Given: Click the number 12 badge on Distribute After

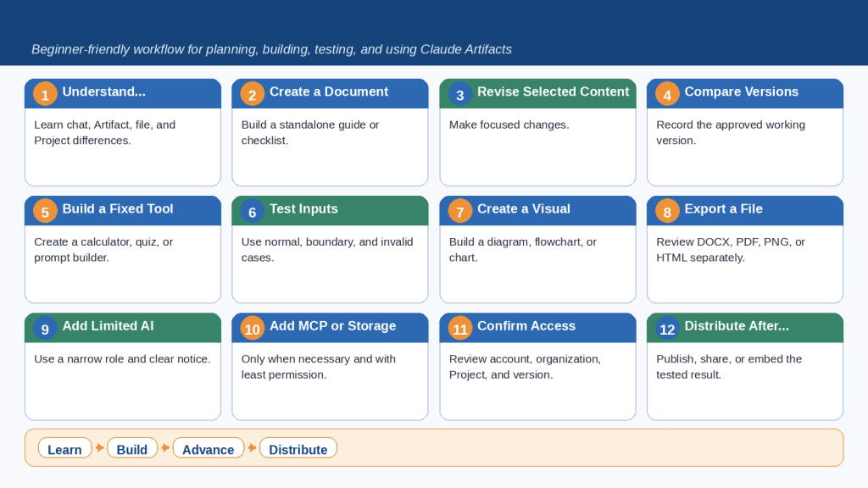Looking at the screenshot, I should click(x=667, y=329).
